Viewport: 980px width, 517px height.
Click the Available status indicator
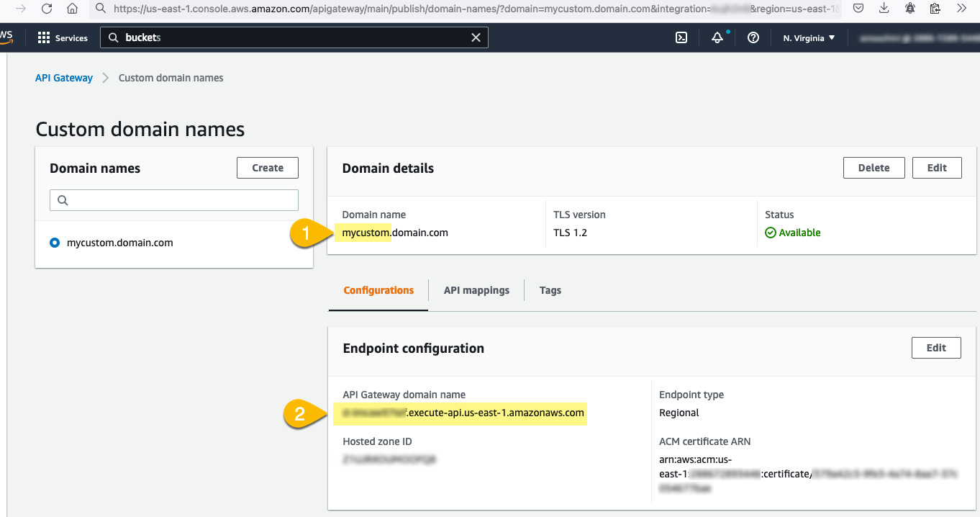tap(792, 233)
